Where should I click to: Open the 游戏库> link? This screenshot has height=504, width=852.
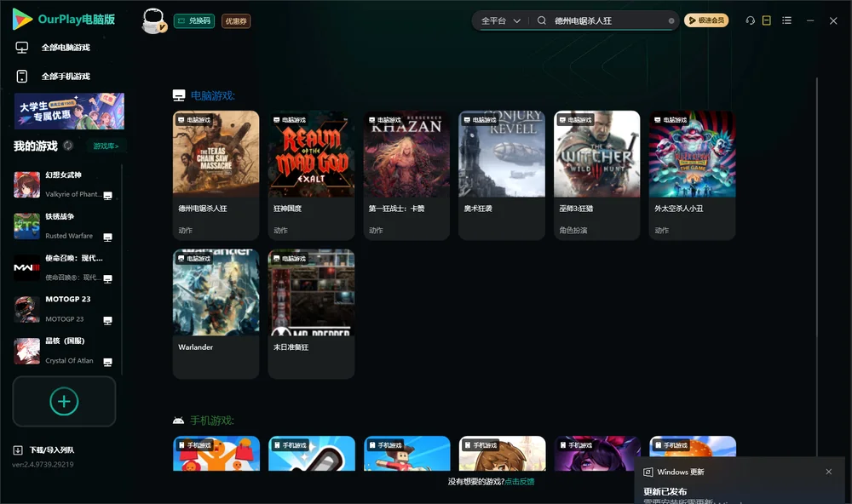106,146
